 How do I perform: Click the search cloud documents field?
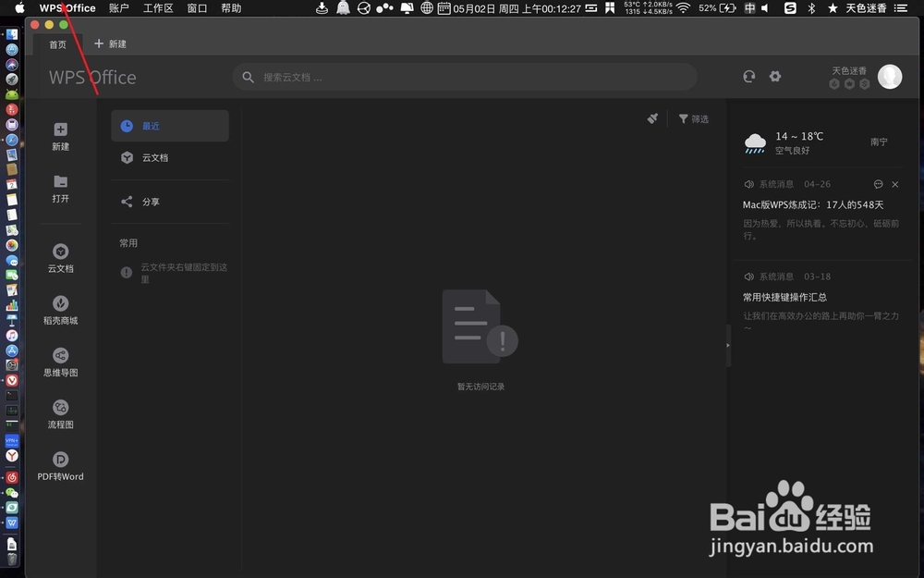coord(465,78)
